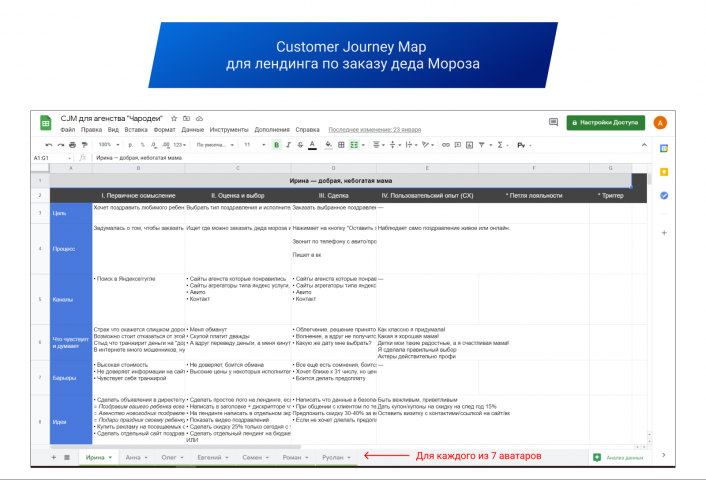Switch to the Евгений sheet tab
The height and width of the screenshot is (480, 706).
click(x=213, y=457)
